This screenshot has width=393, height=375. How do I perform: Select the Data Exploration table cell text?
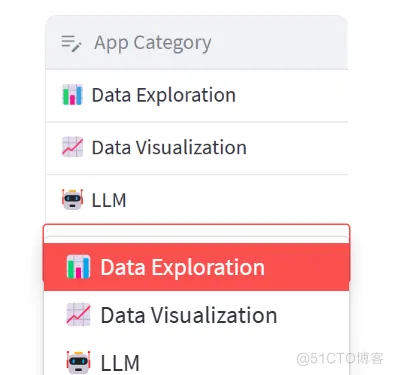(x=164, y=95)
